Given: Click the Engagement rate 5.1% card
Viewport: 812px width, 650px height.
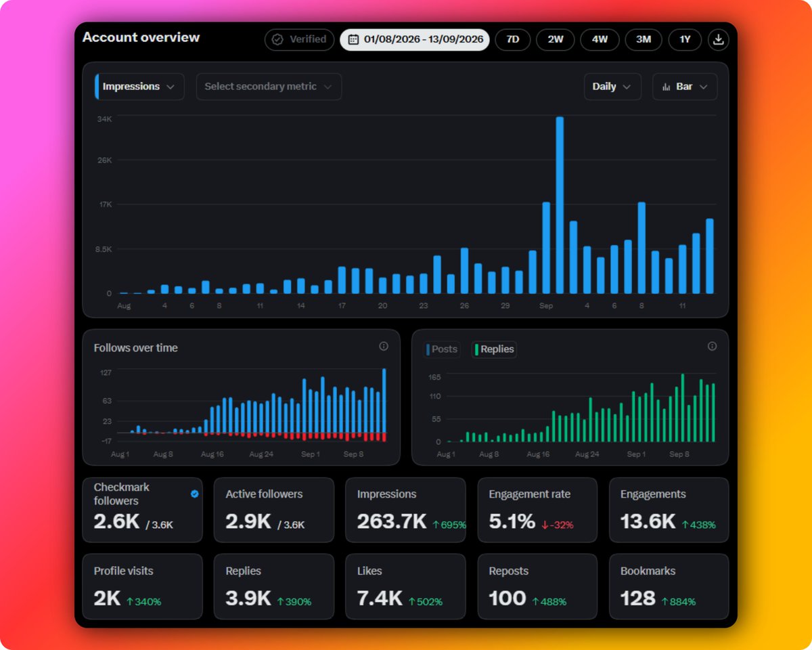Looking at the screenshot, I should point(537,510).
